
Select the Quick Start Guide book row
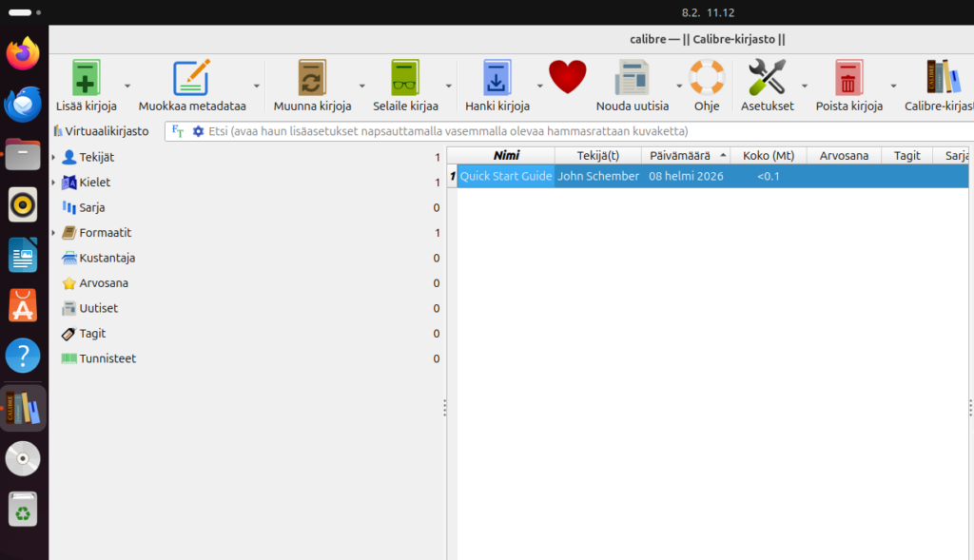tap(506, 176)
